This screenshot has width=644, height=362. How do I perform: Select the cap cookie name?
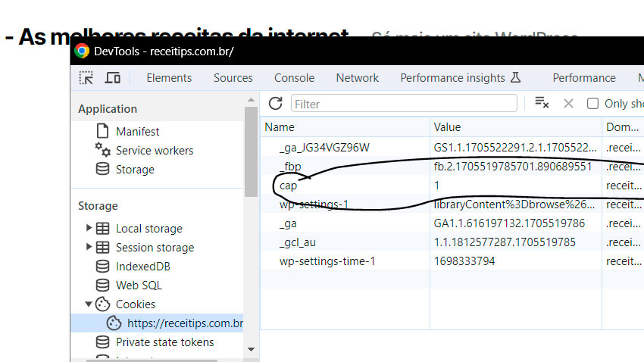288,186
